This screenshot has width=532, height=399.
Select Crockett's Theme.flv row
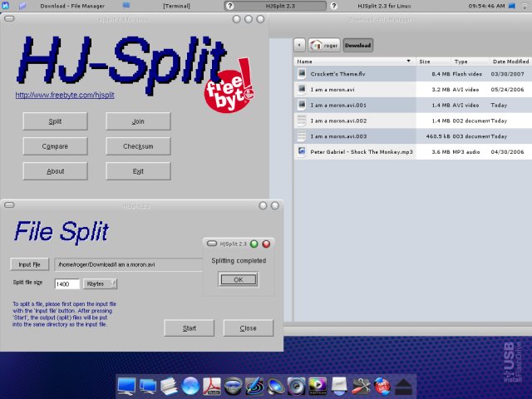[412, 74]
